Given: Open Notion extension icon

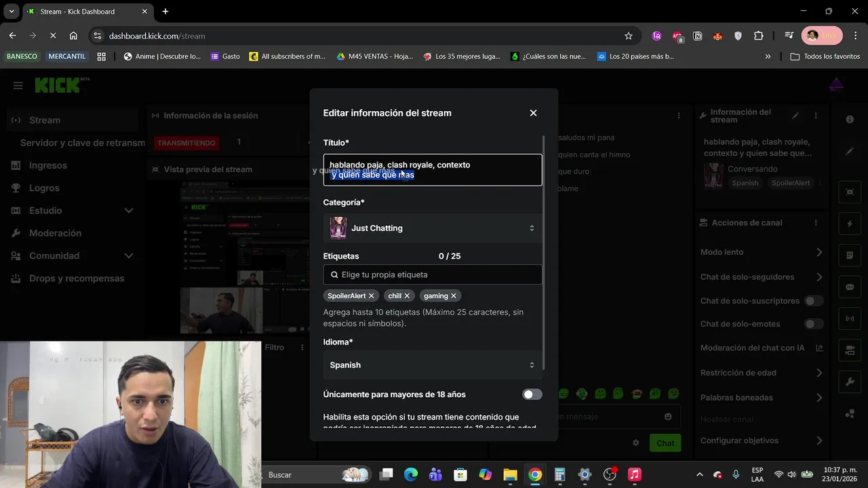Looking at the screenshot, I should tap(697, 36).
